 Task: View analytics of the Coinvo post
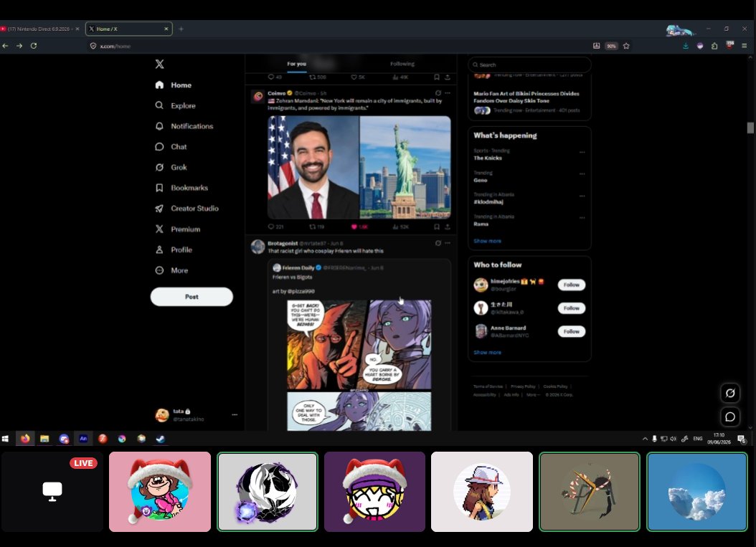click(x=401, y=227)
